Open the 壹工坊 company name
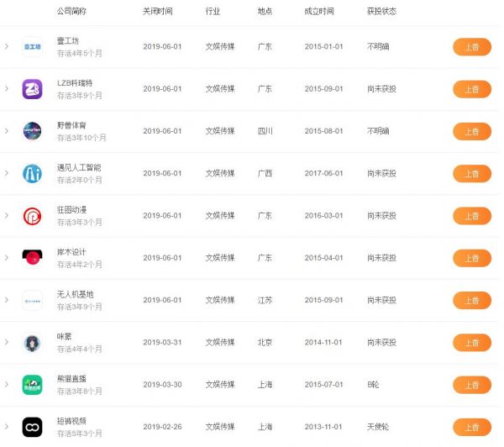Image resolution: width=504 pixels, height=447 pixels. 68,41
